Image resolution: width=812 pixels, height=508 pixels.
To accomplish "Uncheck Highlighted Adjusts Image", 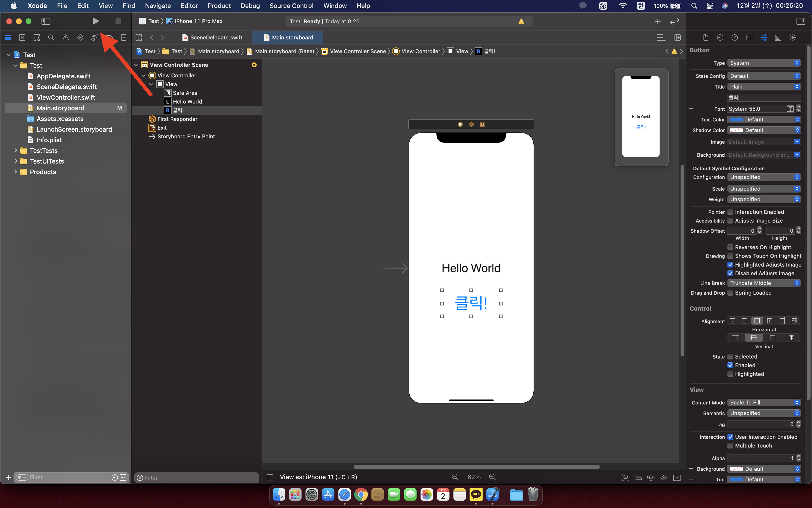I will click(730, 265).
